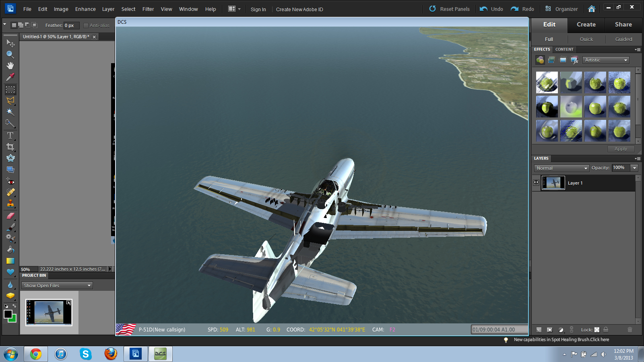The width and height of the screenshot is (644, 362).
Task: Open the Filter menu
Action: (x=148, y=9)
